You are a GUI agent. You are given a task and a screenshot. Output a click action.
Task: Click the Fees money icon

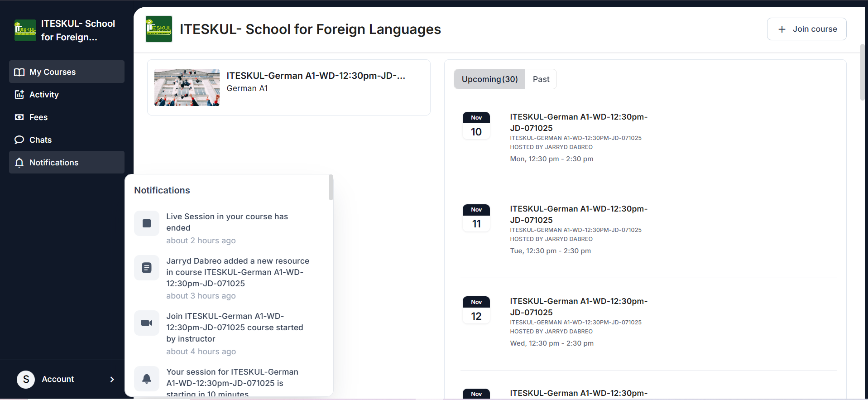pos(19,117)
